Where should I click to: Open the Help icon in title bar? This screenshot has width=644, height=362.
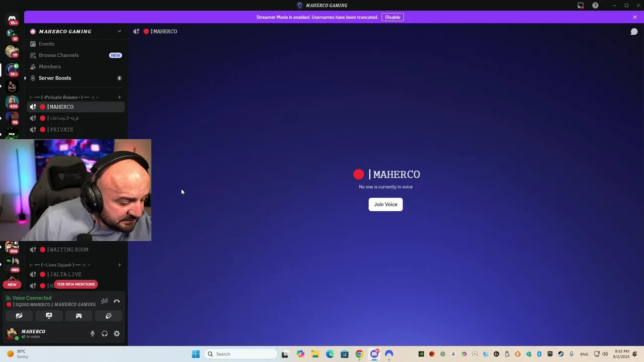pos(595,6)
